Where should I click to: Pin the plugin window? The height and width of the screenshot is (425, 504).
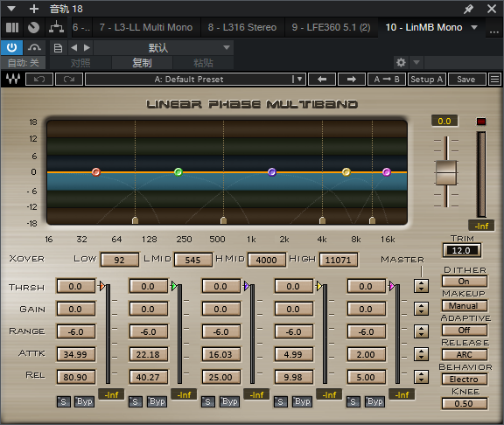pos(468,9)
